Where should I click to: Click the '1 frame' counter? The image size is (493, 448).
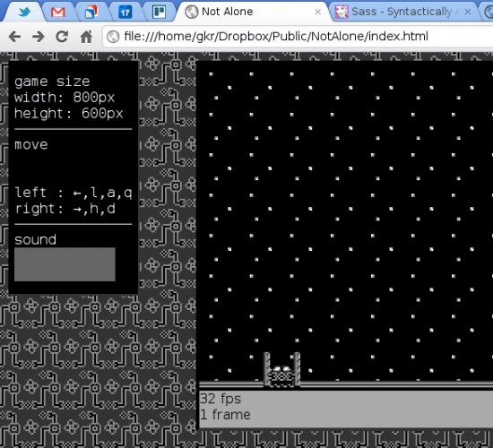pos(225,415)
